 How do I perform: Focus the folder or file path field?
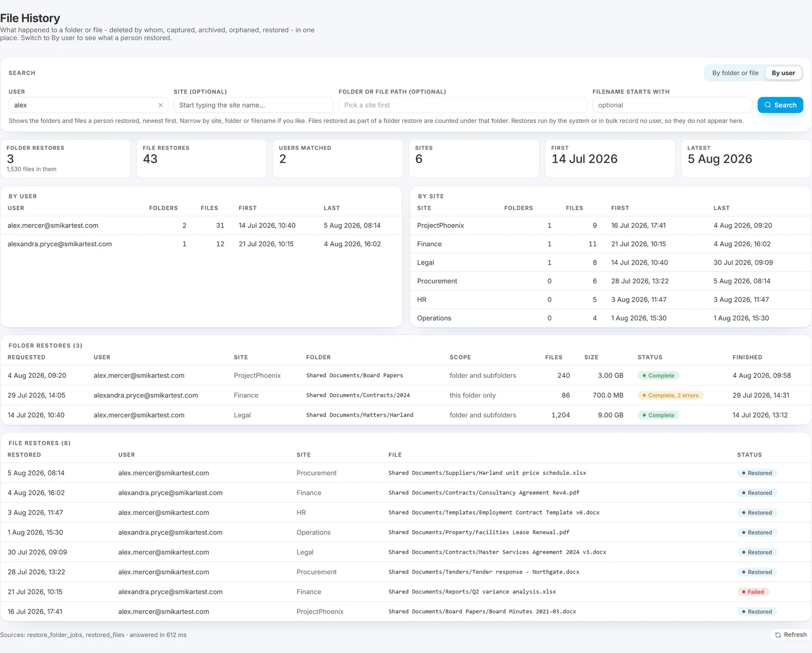(x=463, y=105)
